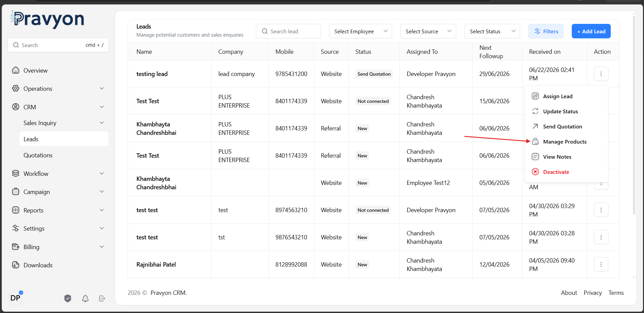Open action menu for test test 9876543210 row
644x313 pixels.
(601, 237)
